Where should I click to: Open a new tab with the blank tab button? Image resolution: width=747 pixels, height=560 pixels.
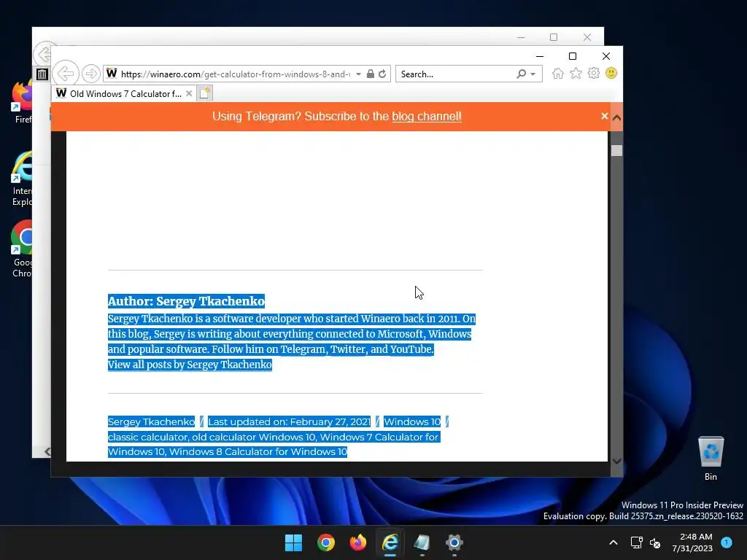point(204,93)
